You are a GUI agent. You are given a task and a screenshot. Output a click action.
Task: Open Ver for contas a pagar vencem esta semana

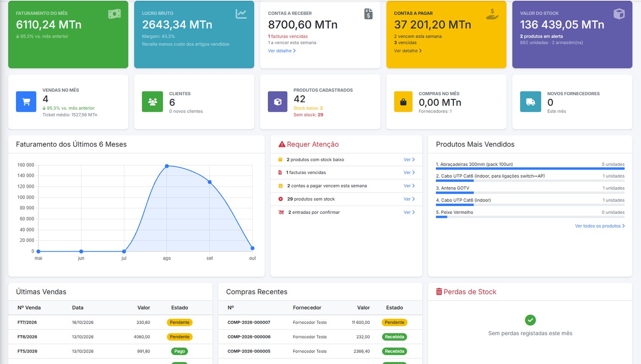pyautogui.click(x=409, y=186)
